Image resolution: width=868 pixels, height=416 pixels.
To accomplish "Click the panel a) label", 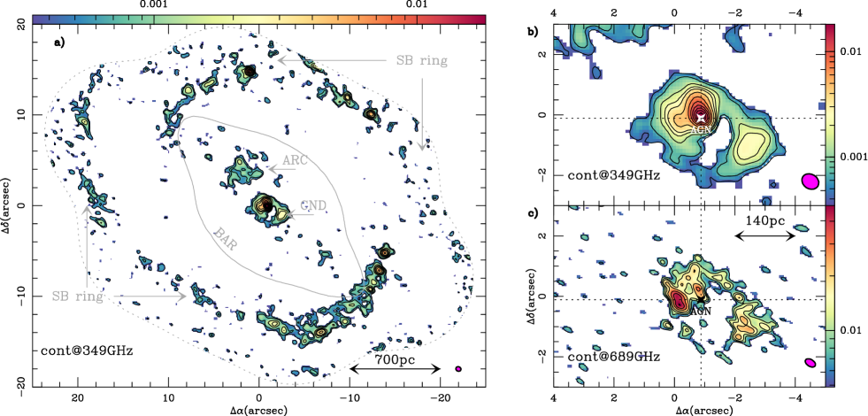I will (60, 42).
